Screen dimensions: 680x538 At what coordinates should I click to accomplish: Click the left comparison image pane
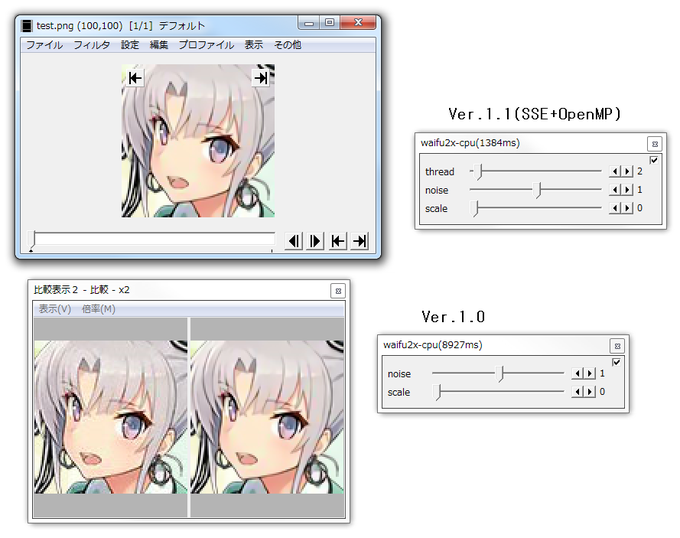click(x=111, y=417)
